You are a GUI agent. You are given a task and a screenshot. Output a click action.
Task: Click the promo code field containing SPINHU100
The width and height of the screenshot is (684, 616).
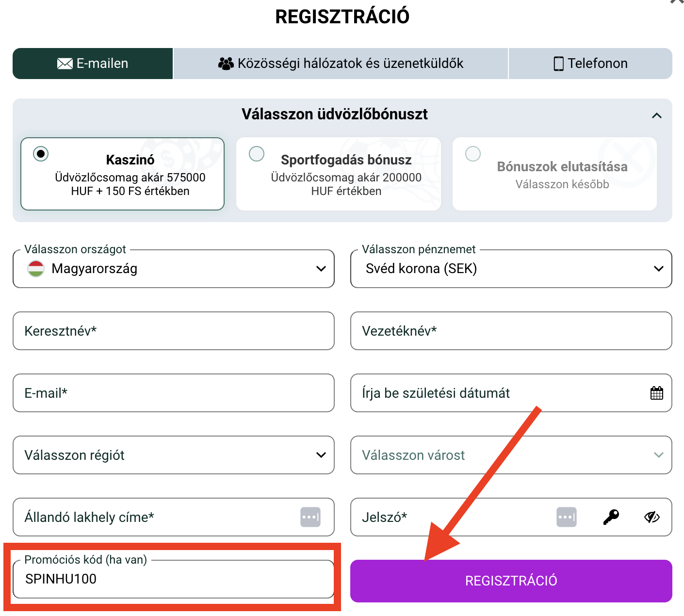tap(173, 579)
